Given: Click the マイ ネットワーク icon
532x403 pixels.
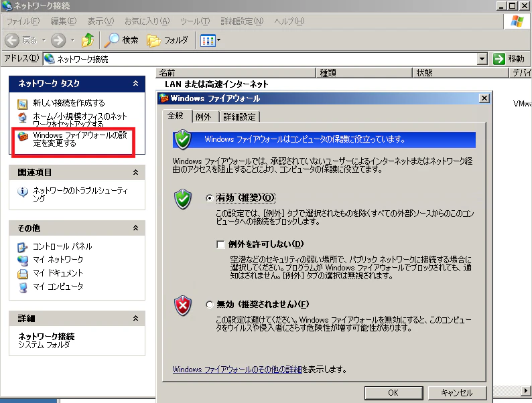Looking at the screenshot, I should tap(22, 260).
